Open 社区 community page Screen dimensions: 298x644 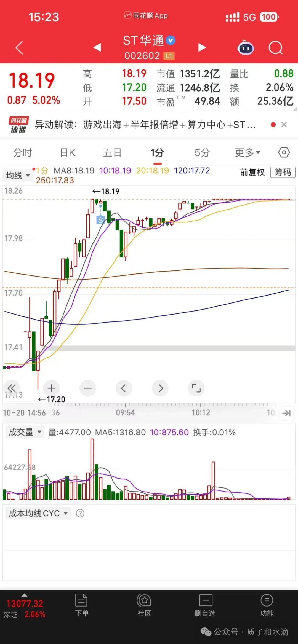[x=144, y=605]
